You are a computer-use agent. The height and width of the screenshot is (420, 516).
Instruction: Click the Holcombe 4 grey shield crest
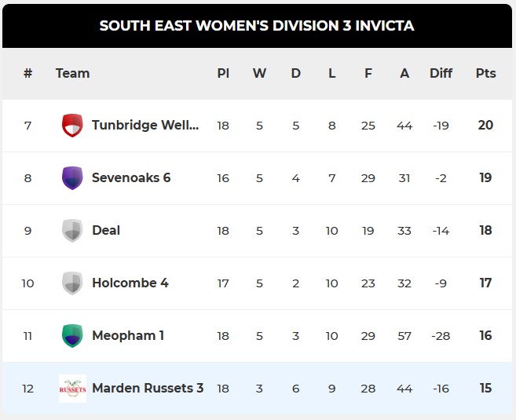(72, 283)
